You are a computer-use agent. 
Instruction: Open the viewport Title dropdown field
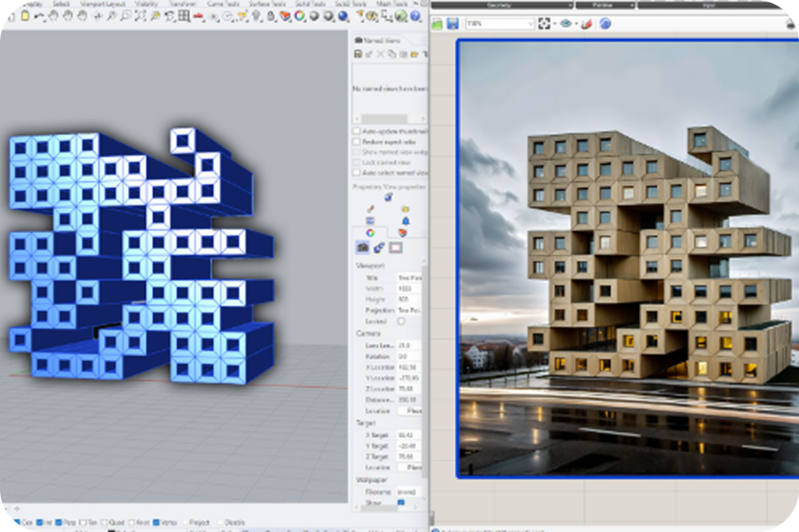pyautogui.click(x=409, y=278)
